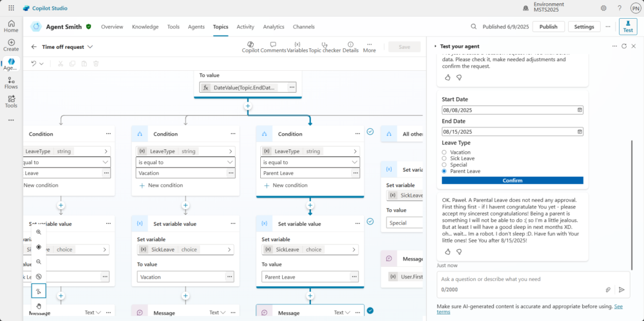Click the Publish button
Viewport: 644px width, 321px height.
tap(548, 27)
